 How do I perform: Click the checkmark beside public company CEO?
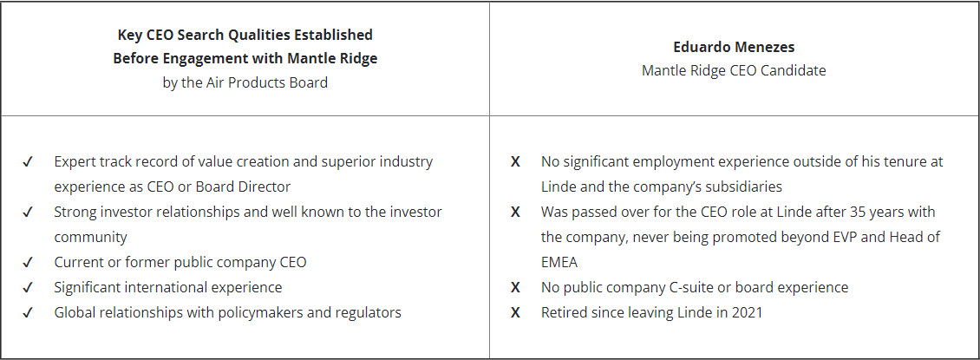coord(28,263)
